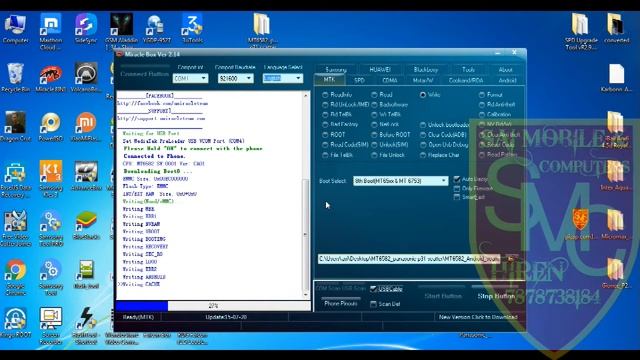Open the Computer desktop icon

pos(15,29)
